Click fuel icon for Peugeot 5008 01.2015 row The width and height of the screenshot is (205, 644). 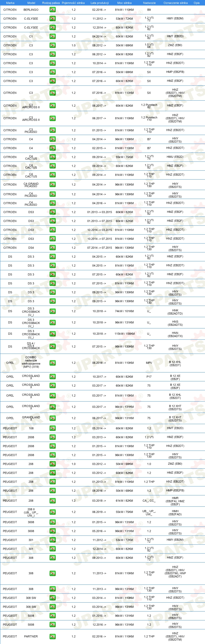tap(52, 616)
